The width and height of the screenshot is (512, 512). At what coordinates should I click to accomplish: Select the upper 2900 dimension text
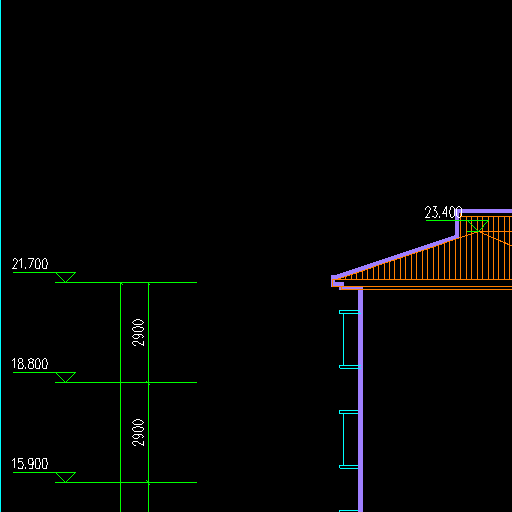tap(138, 333)
